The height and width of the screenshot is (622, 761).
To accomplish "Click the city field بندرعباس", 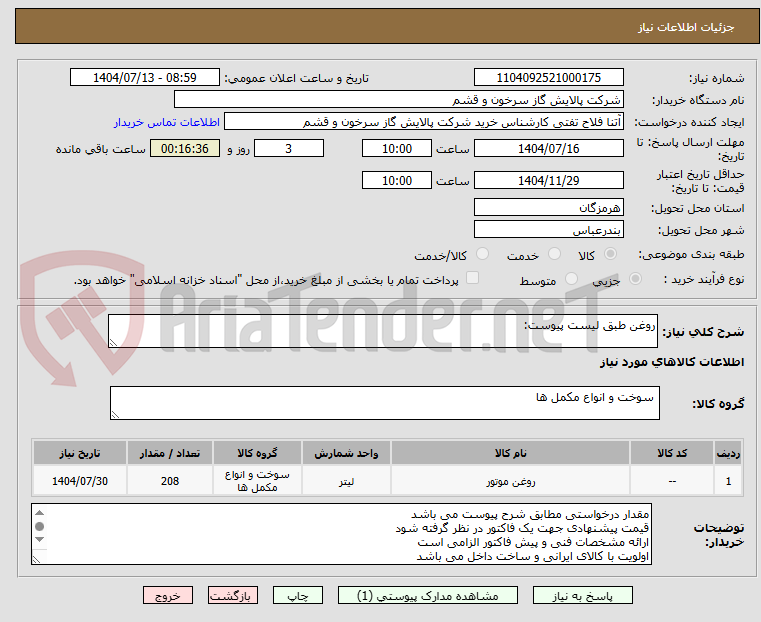I will (548, 229).
